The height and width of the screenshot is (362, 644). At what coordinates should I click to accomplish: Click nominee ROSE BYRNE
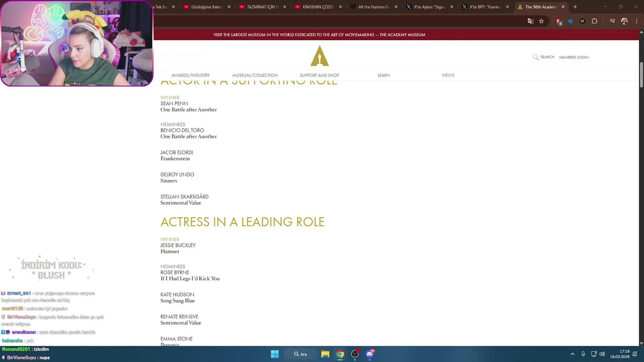(x=175, y=273)
